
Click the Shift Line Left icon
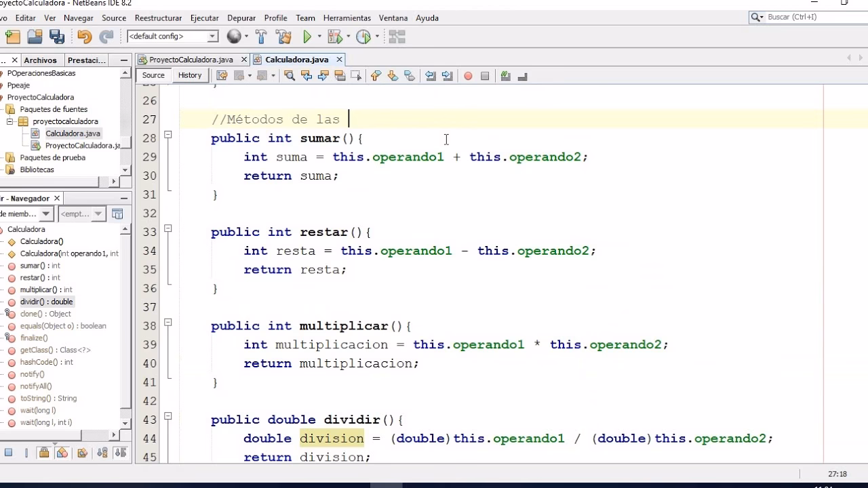pos(431,76)
